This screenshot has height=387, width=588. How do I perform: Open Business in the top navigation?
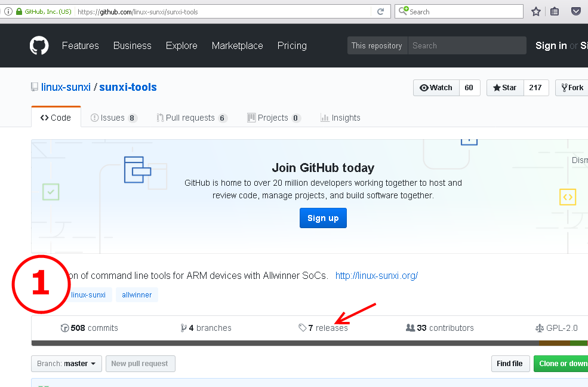click(x=133, y=46)
